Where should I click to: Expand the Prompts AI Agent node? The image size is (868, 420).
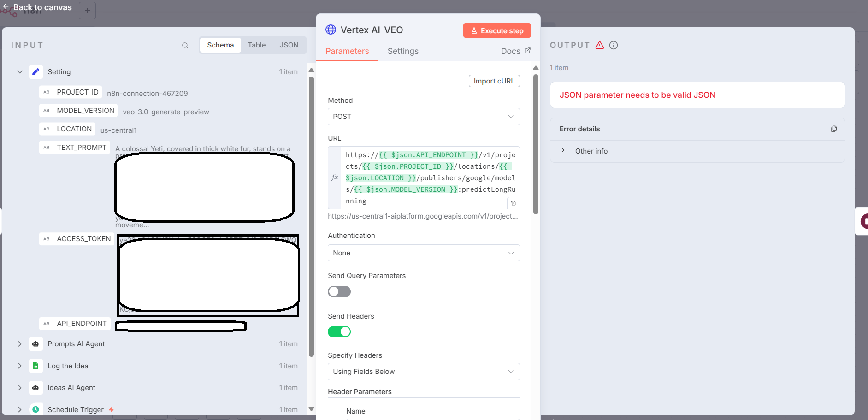[x=20, y=344]
